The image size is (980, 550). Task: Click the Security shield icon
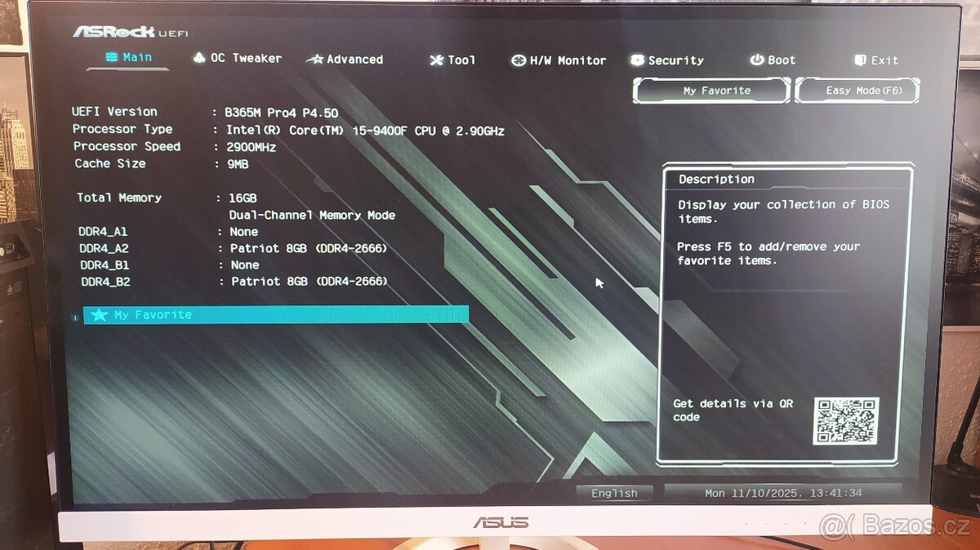click(x=636, y=60)
